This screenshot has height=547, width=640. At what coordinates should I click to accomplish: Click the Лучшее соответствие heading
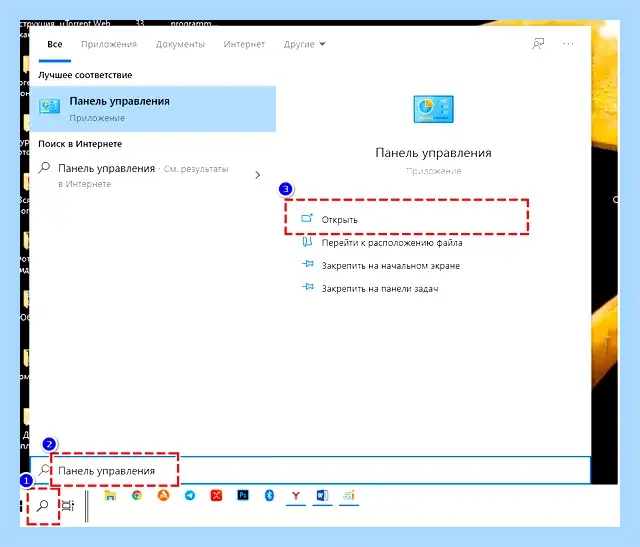tap(85, 75)
